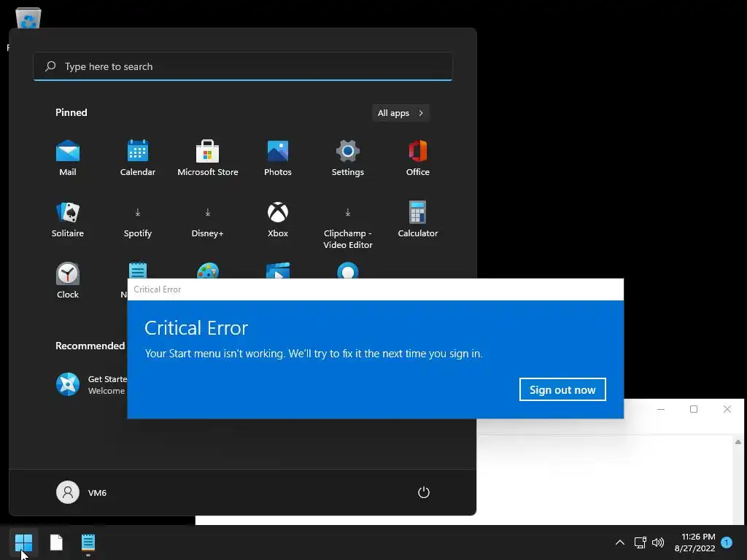747x560 pixels.
Task: Open Settings from pinned apps
Action: [x=348, y=158]
